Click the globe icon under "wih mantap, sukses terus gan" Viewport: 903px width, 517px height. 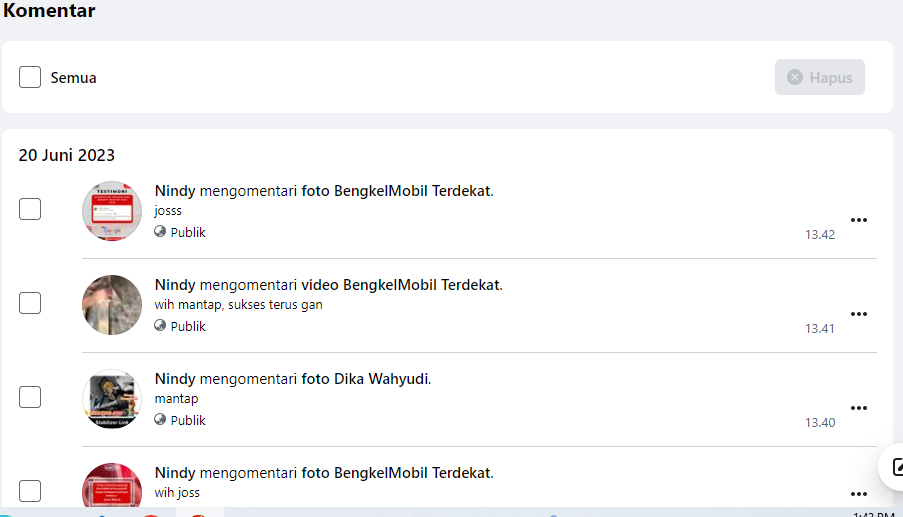click(160, 326)
